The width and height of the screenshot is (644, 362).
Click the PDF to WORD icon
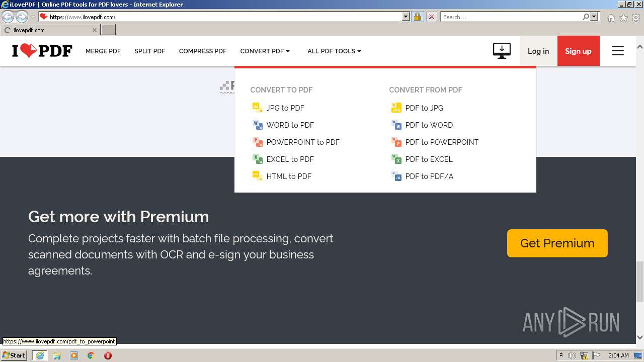point(396,125)
